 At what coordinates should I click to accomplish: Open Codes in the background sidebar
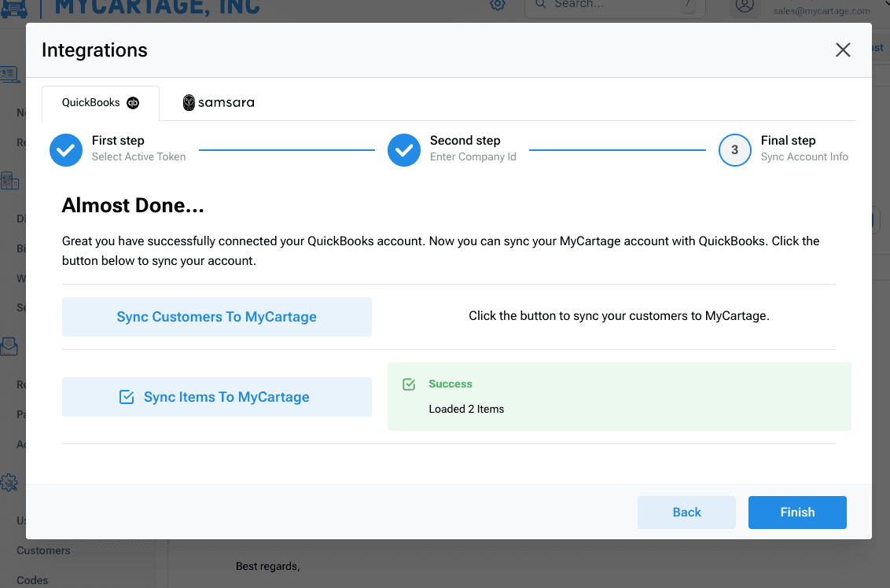click(x=32, y=580)
